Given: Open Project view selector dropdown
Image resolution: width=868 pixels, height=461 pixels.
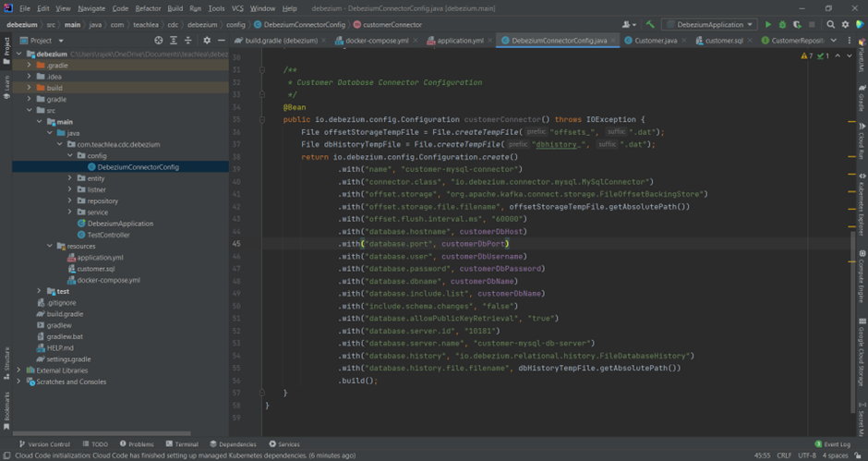Looking at the screenshot, I should [42, 41].
